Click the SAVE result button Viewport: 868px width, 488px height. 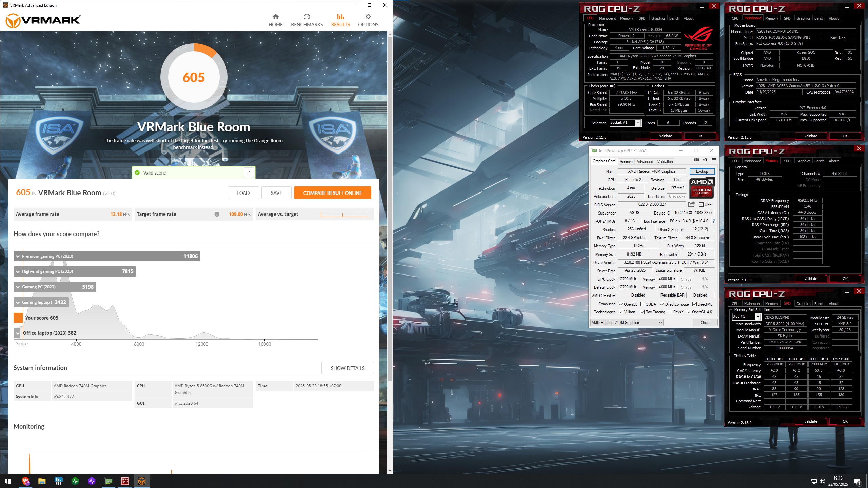(x=276, y=193)
